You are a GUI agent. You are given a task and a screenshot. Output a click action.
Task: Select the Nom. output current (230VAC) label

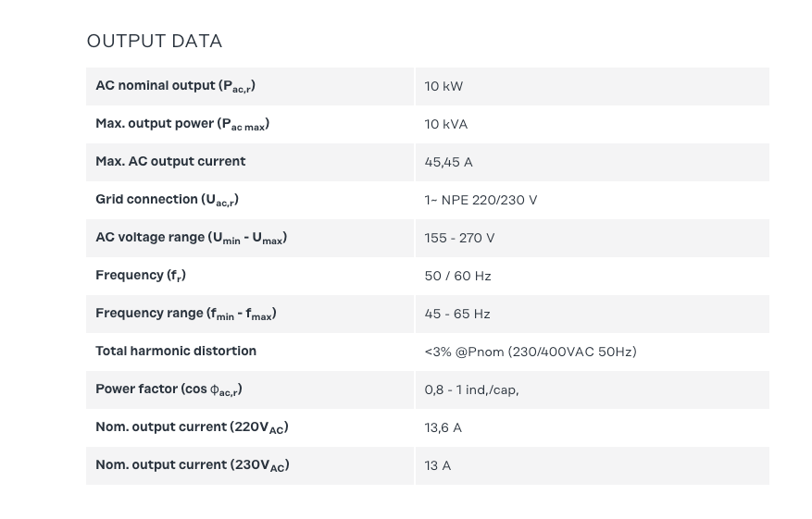pos(193,465)
